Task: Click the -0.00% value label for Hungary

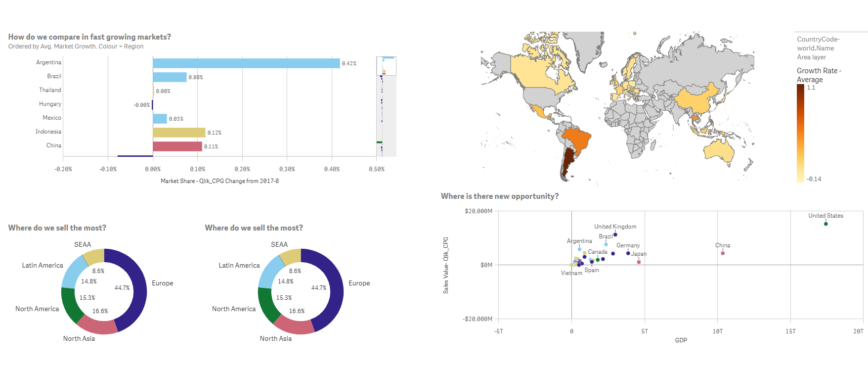Action: (x=141, y=105)
